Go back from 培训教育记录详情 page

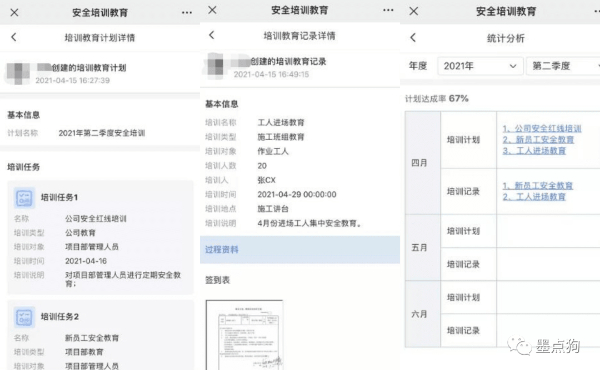(x=212, y=35)
